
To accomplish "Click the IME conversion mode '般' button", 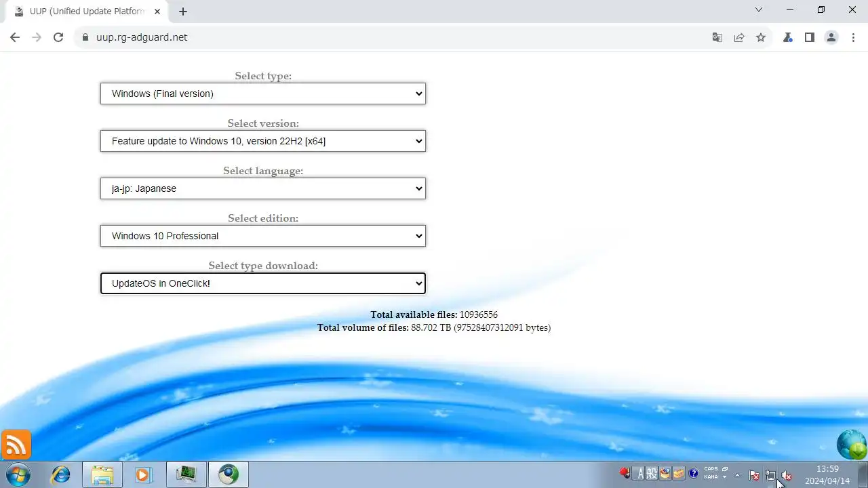I will [x=652, y=473].
